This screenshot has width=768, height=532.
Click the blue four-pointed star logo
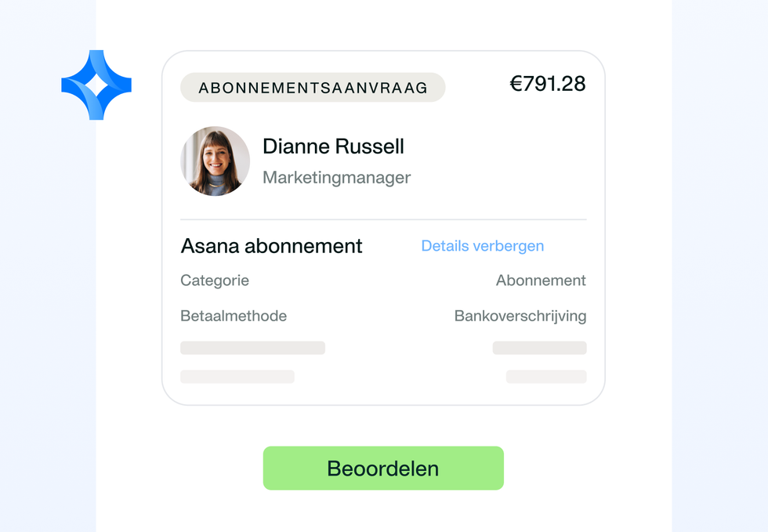coord(96,85)
